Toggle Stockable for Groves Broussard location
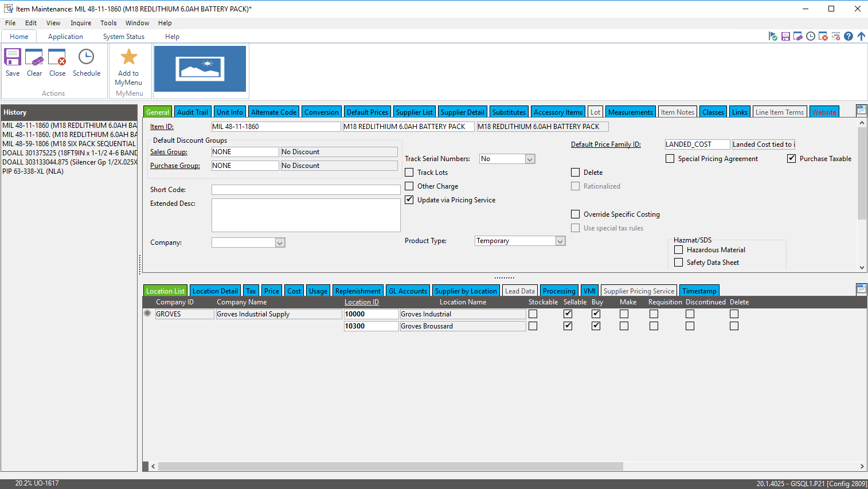Screen dimensions: 868x489 (x=533, y=326)
